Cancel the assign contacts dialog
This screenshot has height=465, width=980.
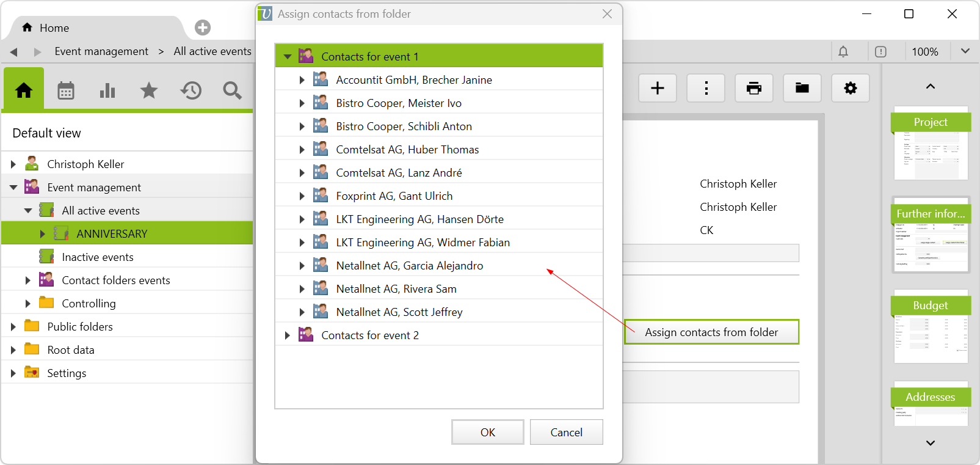pyautogui.click(x=566, y=432)
